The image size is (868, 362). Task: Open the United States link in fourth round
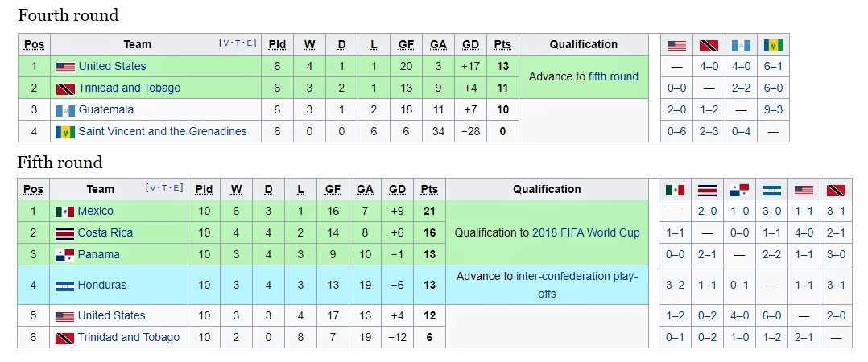pyautogui.click(x=112, y=66)
